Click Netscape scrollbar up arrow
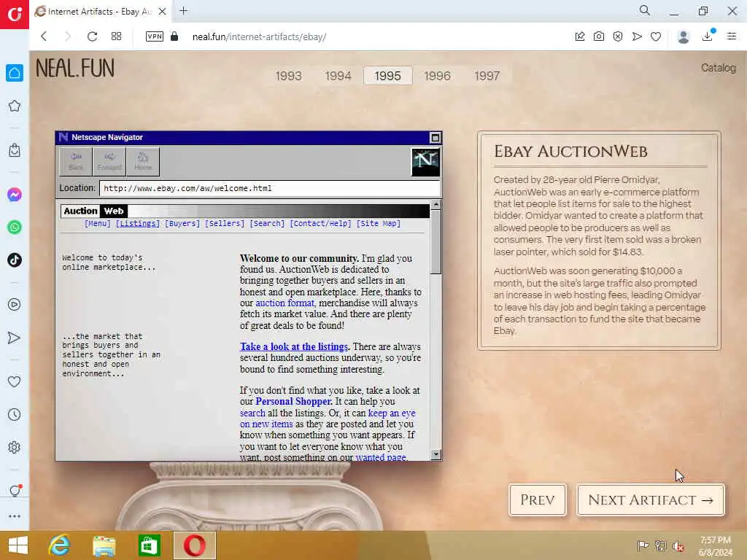The image size is (747, 560). (436, 205)
